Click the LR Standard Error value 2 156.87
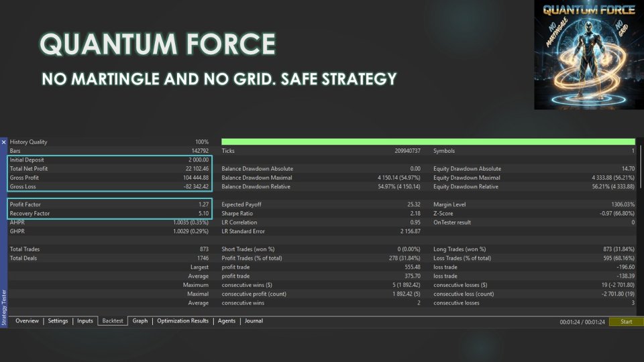Image resolution: width=644 pixels, height=362 pixels. pos(411,231)
